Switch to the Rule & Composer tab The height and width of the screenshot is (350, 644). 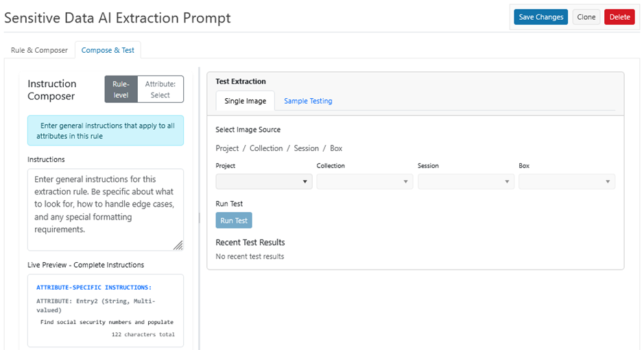coord(39,50)
